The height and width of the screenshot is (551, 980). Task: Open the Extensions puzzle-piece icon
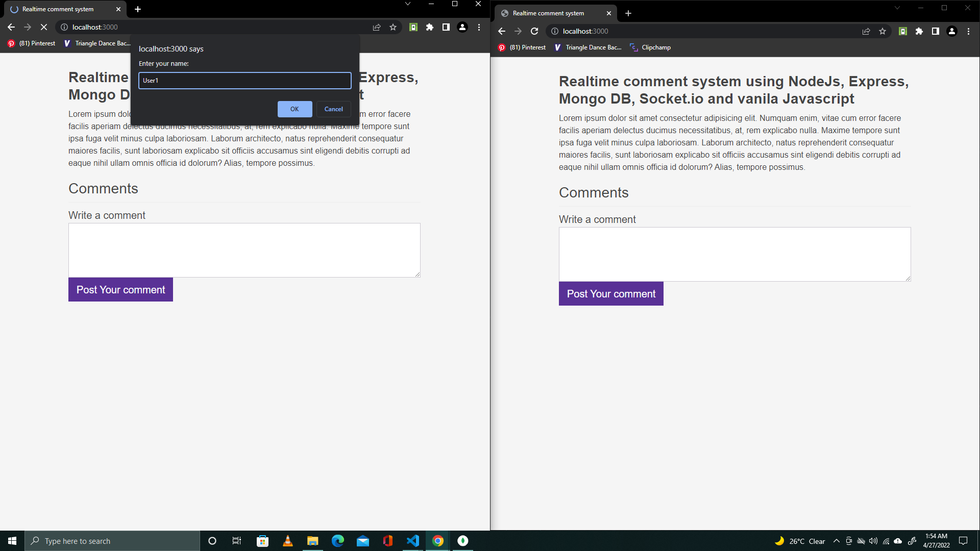click(x=429, y=27)
